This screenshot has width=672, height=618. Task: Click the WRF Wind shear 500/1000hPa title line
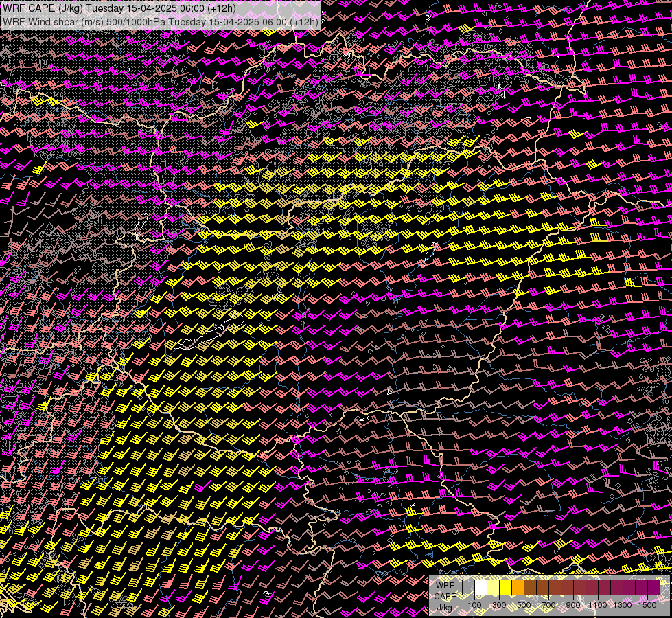click(x=161, y=22)
